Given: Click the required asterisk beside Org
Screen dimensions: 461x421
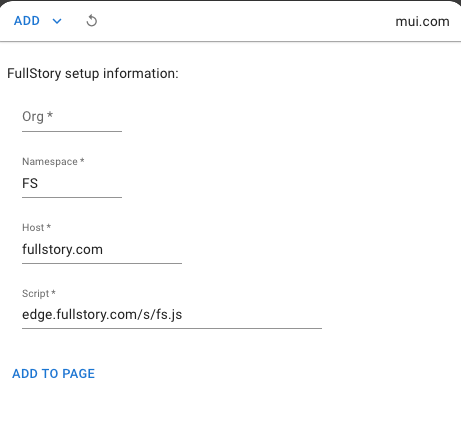Looking at the screenshot, I should tap(50, 115).
